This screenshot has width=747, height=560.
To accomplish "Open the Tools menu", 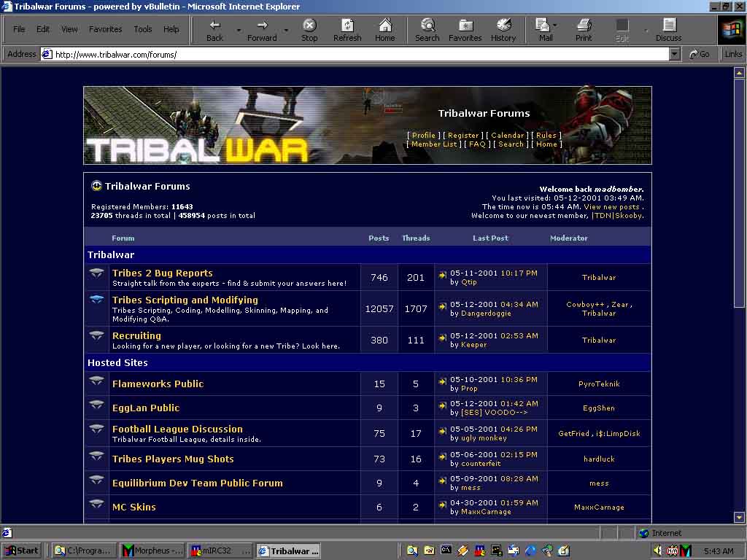I will tap(142, 29).
